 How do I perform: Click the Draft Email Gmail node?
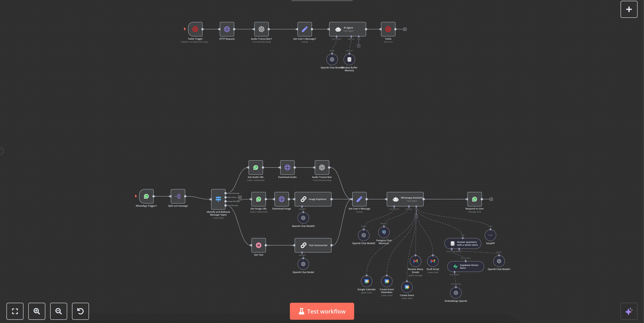pyautogui.click(x=433, y=261)
